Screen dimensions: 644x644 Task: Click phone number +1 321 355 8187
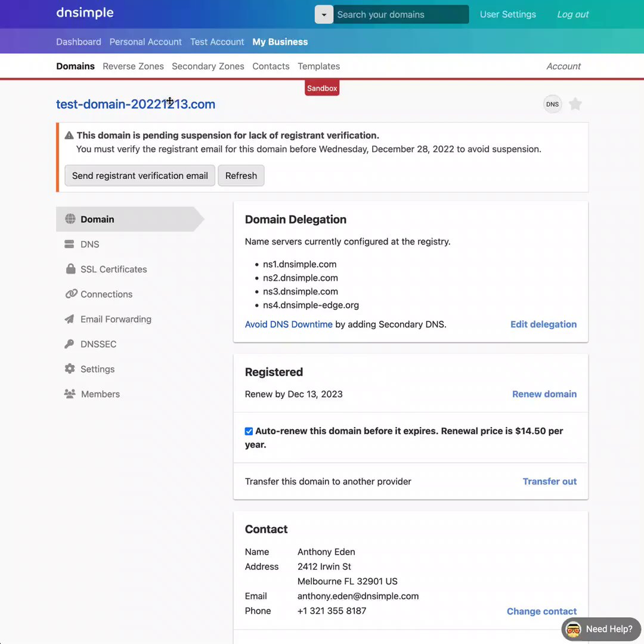coord(332,611)
